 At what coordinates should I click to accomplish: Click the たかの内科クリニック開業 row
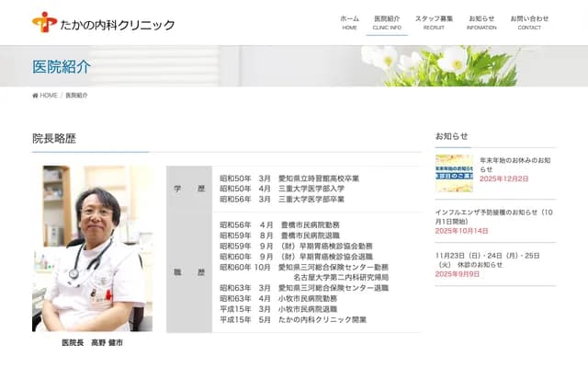(x=293, y=319)
